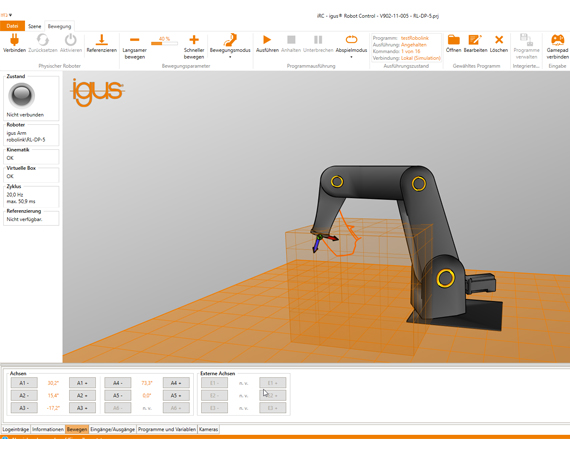The image size is (570, 449).
Task: Switch to the Szene ribbon tab
Action: 35,26
